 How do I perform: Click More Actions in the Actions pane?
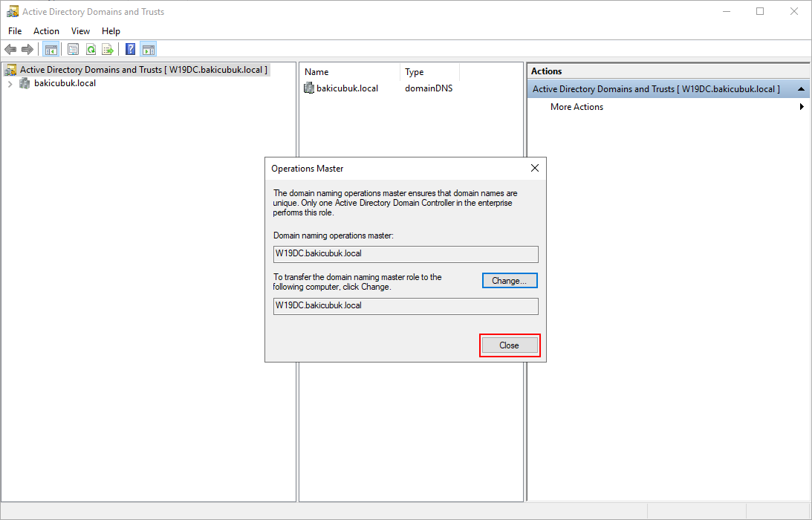pyautogui.click(x=577, y=107)
